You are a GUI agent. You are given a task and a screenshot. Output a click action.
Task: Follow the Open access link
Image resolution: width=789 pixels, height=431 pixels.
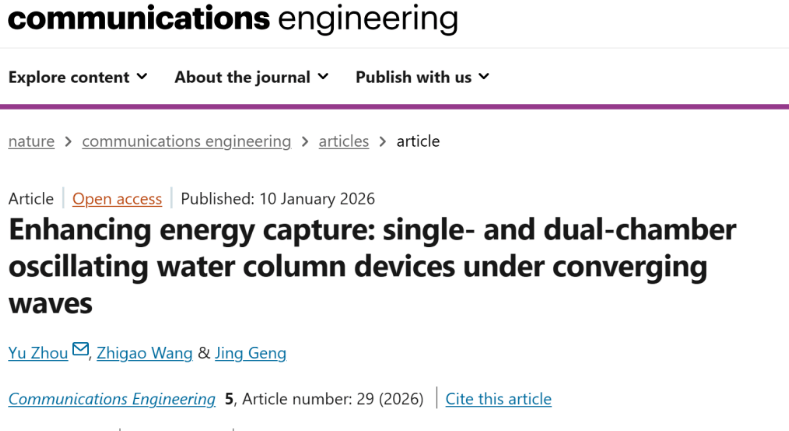tap(117, 198)
